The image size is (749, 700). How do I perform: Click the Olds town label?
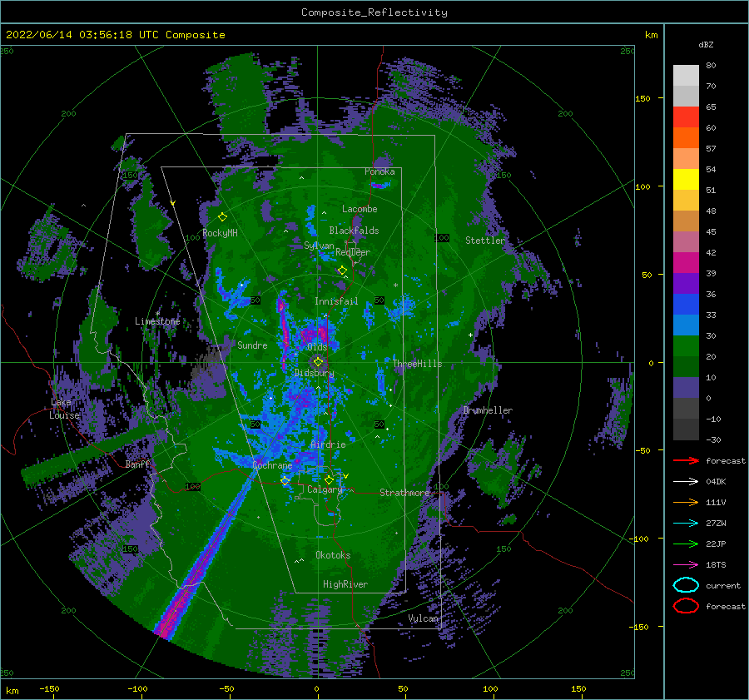pos(317,347)
